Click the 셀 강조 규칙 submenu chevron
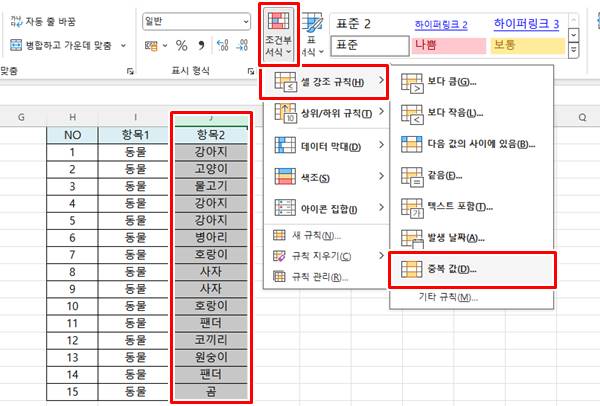 click(x=381, y=80)
